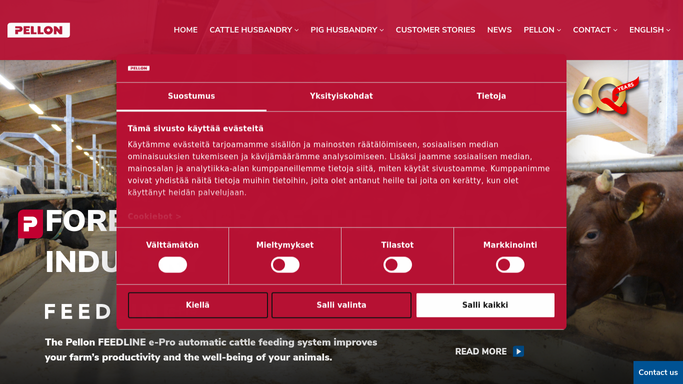
Task: Open the Contact us floating button
Action: 658,372
